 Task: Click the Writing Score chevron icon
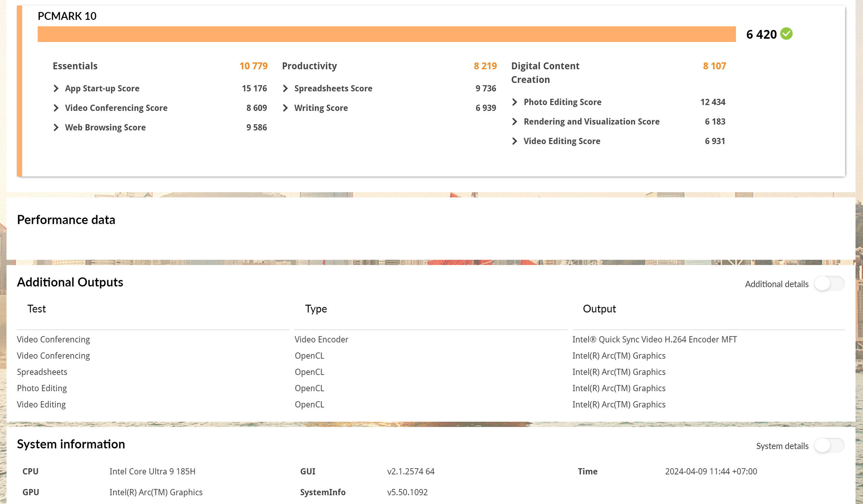click(x=285, y=108)
